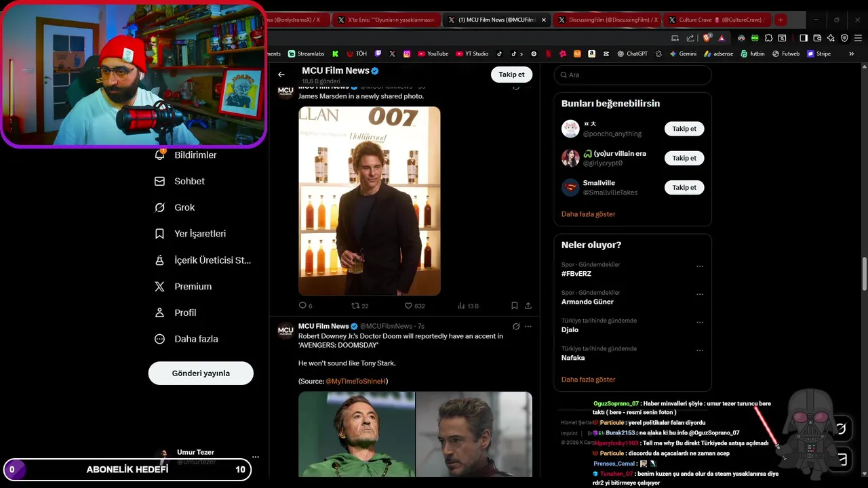
Task: Follow Smallville with Takip et
Action: click(684, 187)
